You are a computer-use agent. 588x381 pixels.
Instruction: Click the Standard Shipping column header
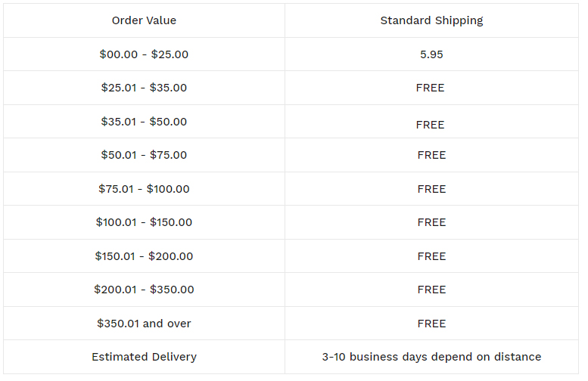point(431,20)
